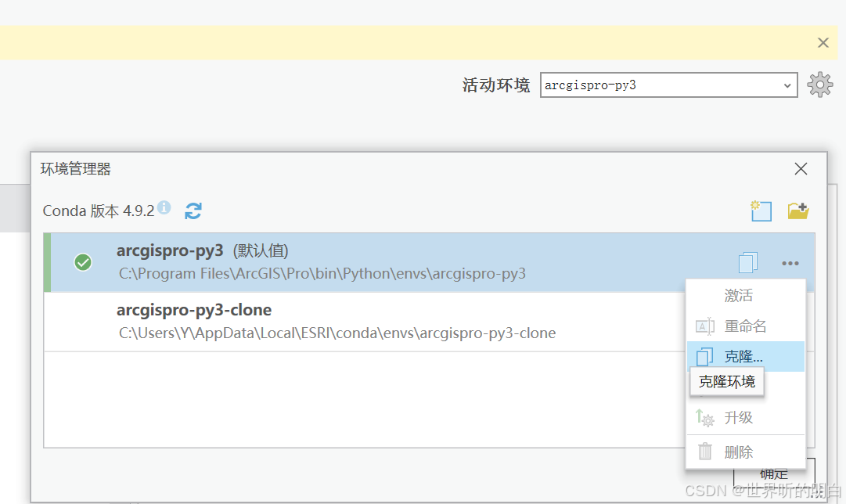
Task: Click the Conda 版本 4.9.2 label
Action: click(98, 211)
